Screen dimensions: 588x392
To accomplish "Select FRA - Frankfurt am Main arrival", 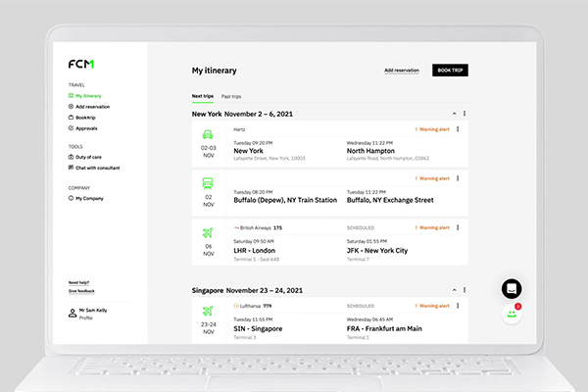I will tap(384, 329).
